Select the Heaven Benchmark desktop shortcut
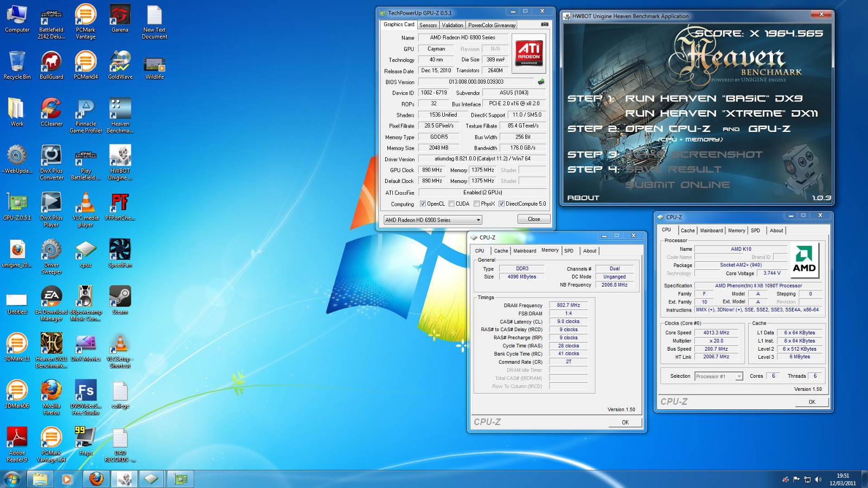Screen dimensions: 868x488 click(120, 116)
